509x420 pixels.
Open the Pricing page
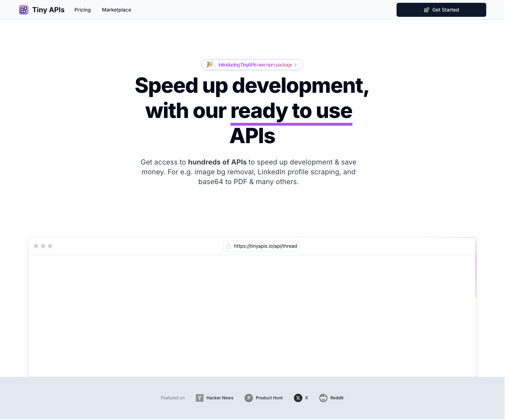pyautogui.click(x=82, y=10)
